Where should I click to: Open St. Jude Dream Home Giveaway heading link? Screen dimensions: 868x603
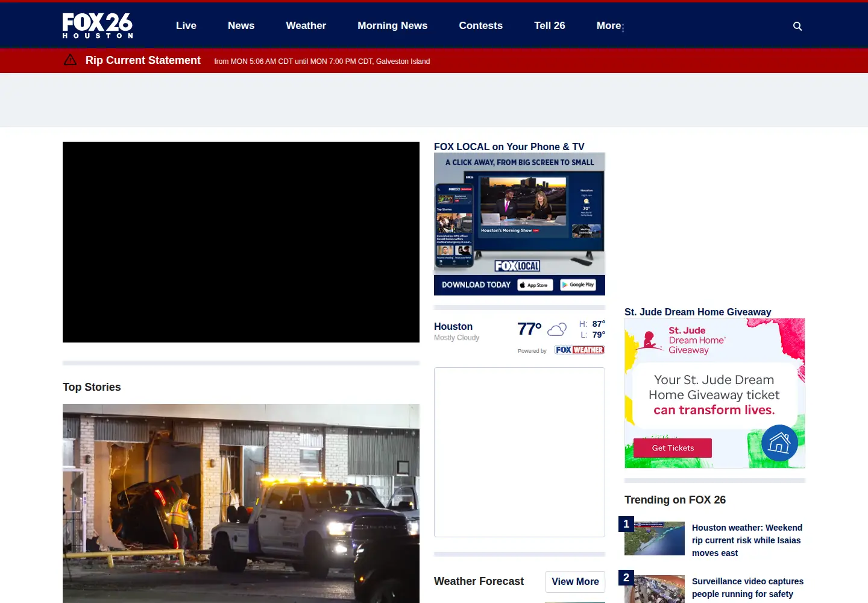coord(698,312)
